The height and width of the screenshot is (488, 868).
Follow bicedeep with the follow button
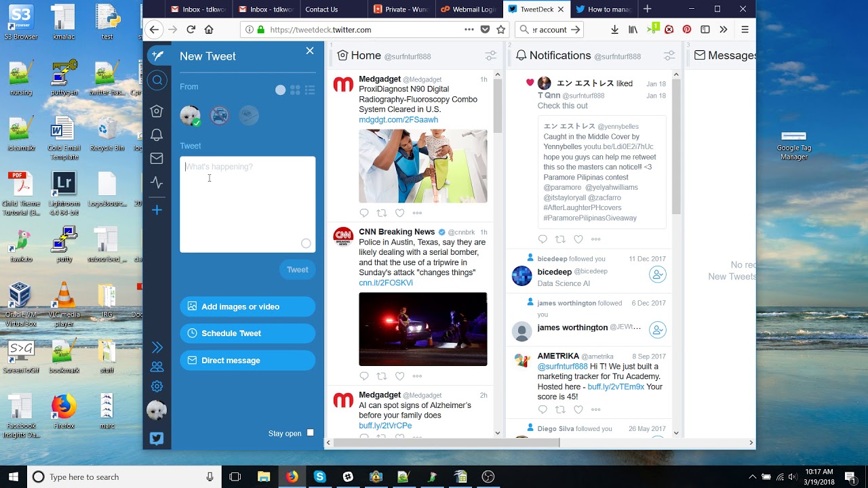[657, 274]
